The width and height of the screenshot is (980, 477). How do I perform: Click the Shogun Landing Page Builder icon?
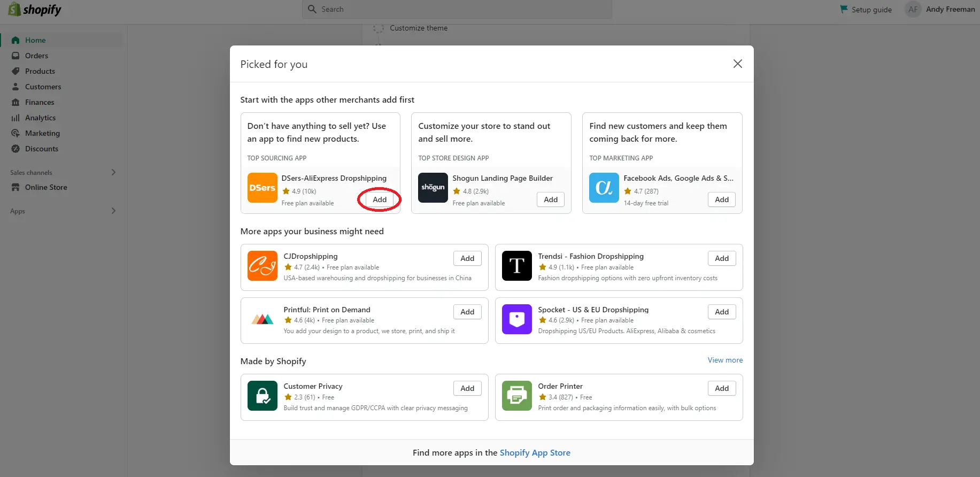pyautogui.click(x=433, y=188)
